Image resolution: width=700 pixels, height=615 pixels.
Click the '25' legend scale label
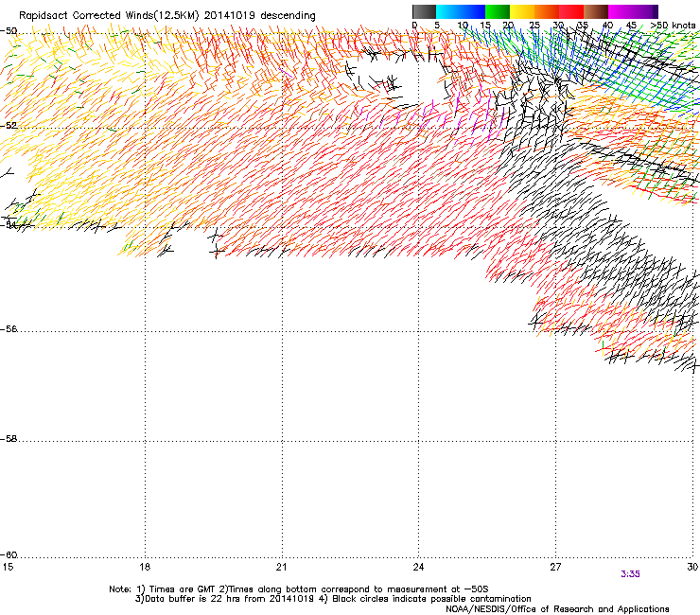click(x=534, y=26)
